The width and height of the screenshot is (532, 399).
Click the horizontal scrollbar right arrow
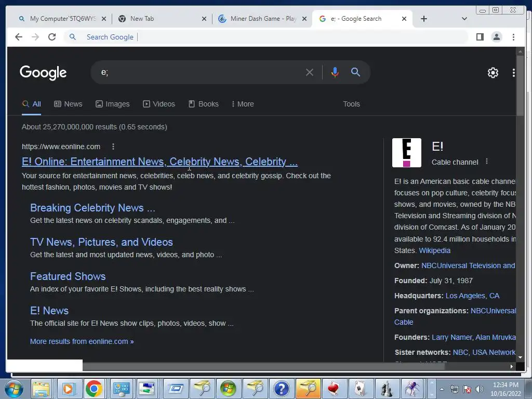[511, 366]
